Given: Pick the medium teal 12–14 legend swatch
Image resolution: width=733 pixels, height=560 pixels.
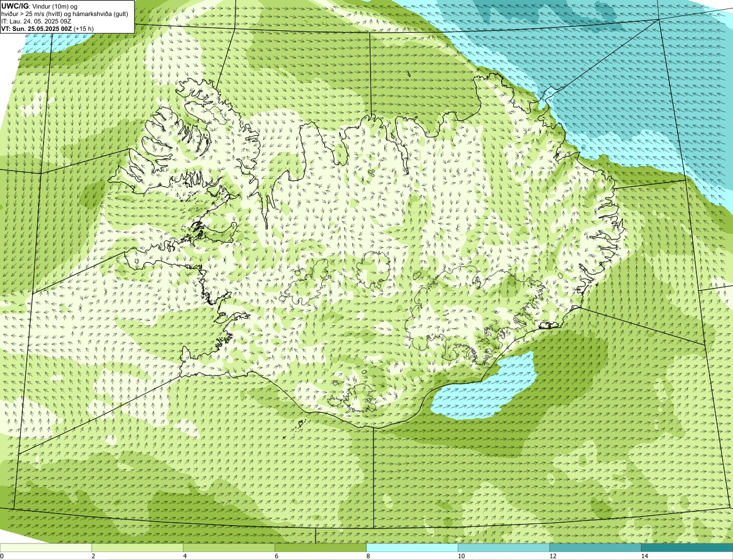Looking at the screenshot, I should (596, 547).
